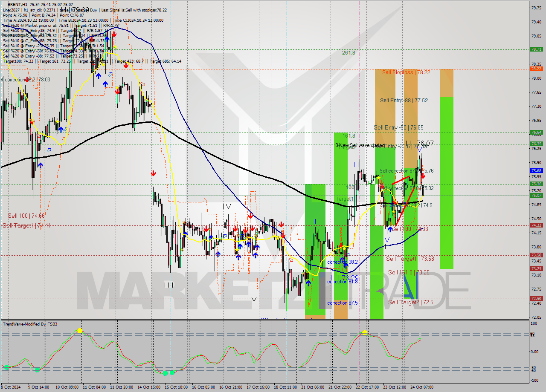
Task: Click the 'Sell Target2 | 72.5' label
Action: (x=410, y=302)
